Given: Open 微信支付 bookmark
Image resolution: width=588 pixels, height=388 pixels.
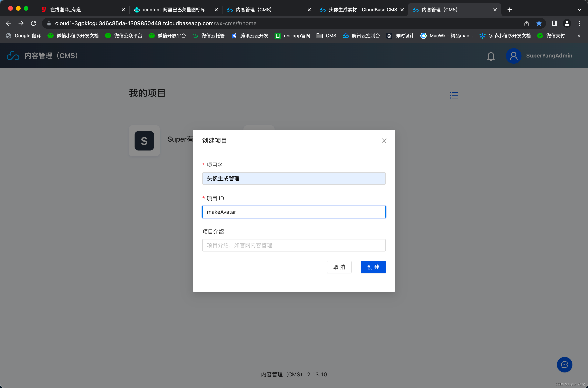Looking at the screenshot, I should tap(551, 36).
